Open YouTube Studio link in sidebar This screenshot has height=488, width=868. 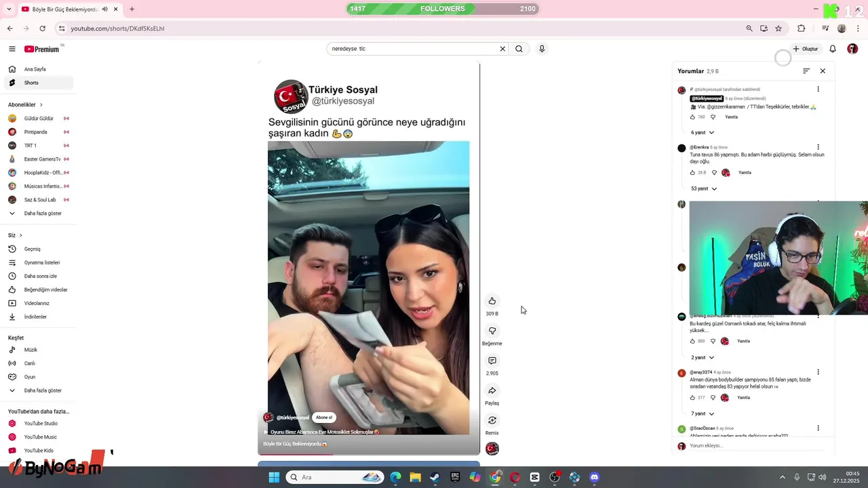39,424
